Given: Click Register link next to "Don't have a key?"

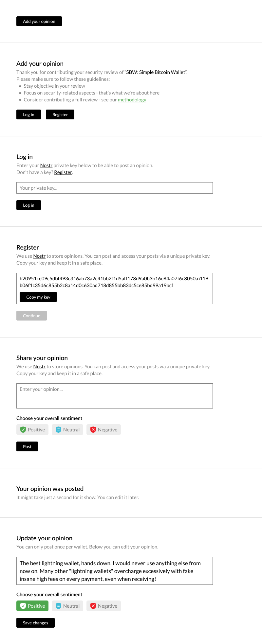Looking at the screenshot, I should coord(63,172).
